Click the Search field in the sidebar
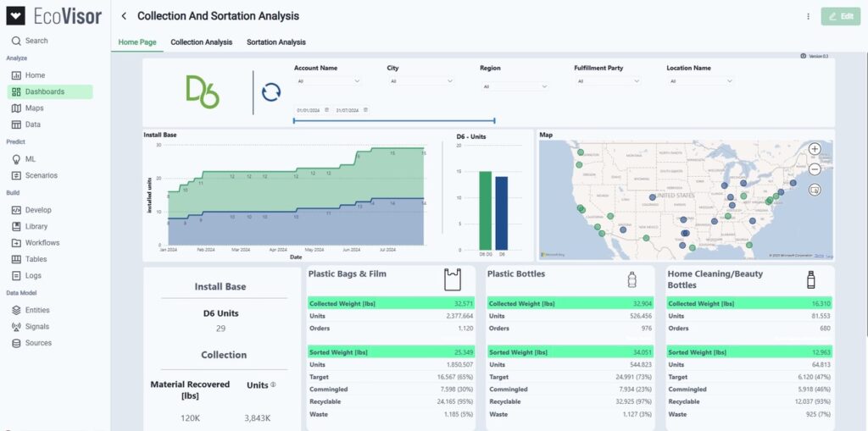This screenshot has width=868, height=431. [36, 41]
